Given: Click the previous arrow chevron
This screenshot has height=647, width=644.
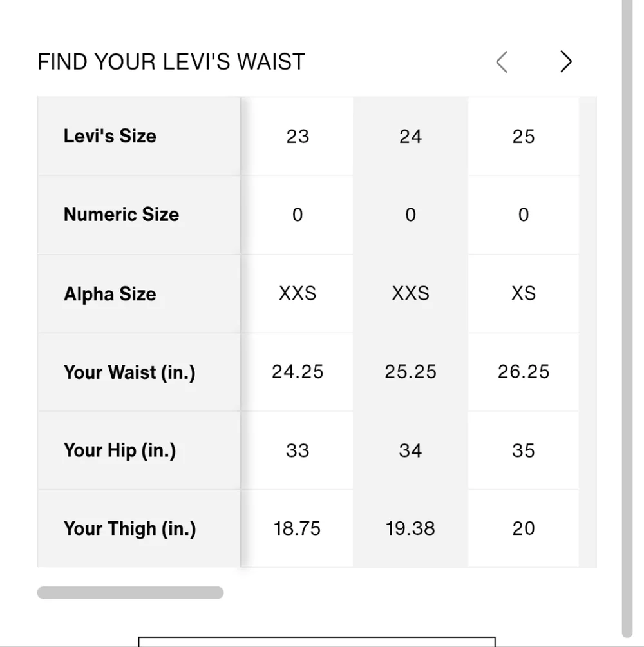Looking at the screenshot, I should click(502, 62).
